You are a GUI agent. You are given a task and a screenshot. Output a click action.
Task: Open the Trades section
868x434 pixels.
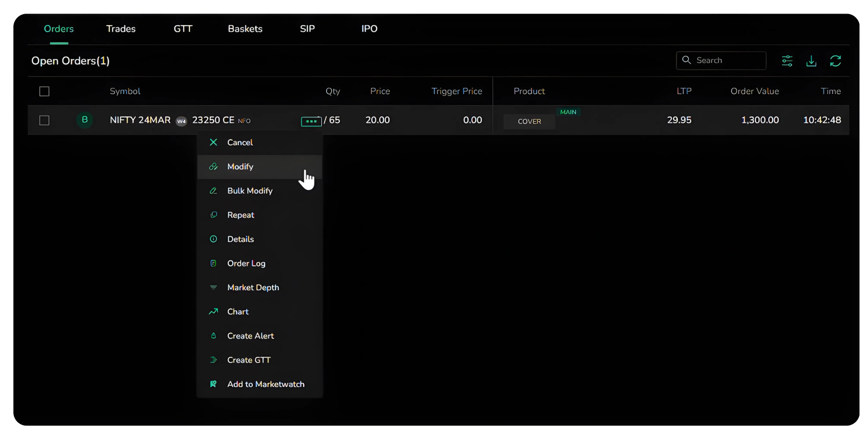coord(121,29)
